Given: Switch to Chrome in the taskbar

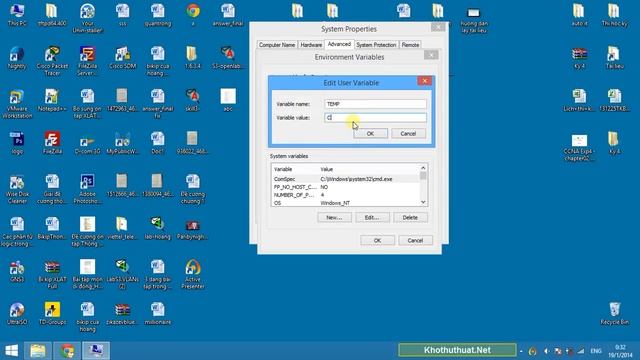Looking at the screenshot, I should tap(67, 351).
